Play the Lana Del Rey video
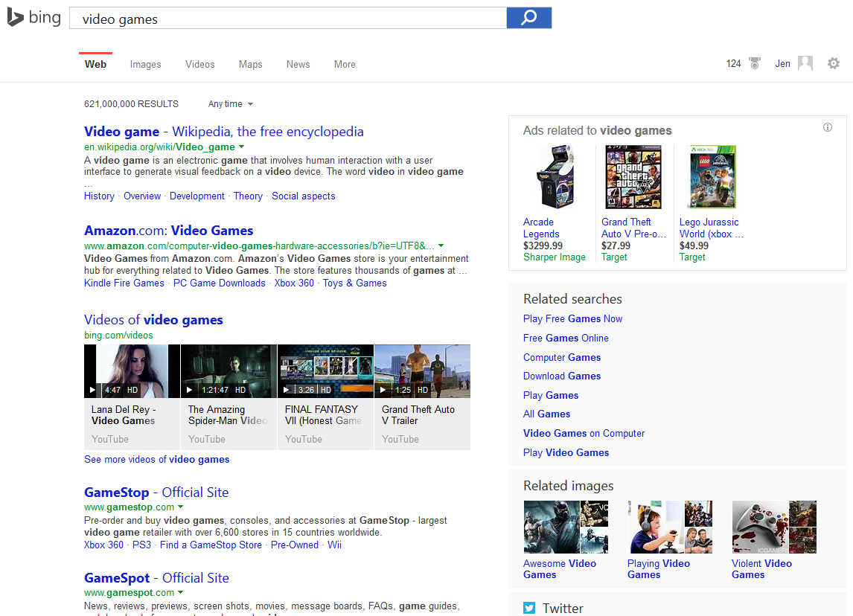Image resolution: width=853 pixels, height=616 pixels. click(x=132, y=371)
